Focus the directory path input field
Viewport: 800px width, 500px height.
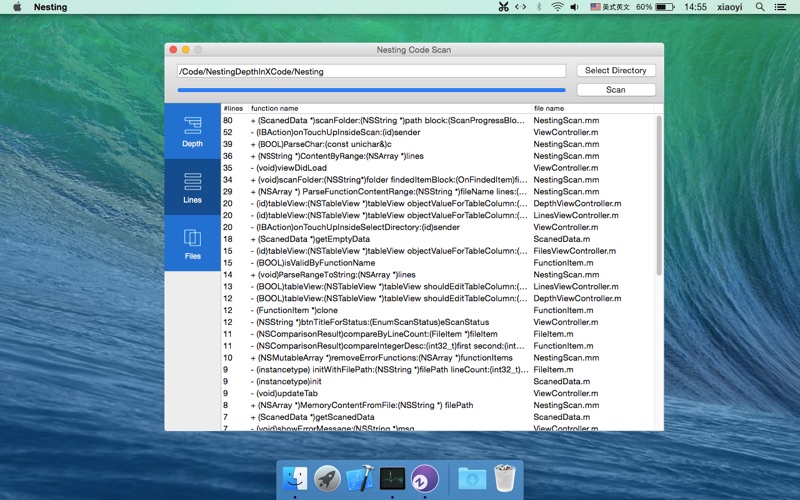point(371,71)
